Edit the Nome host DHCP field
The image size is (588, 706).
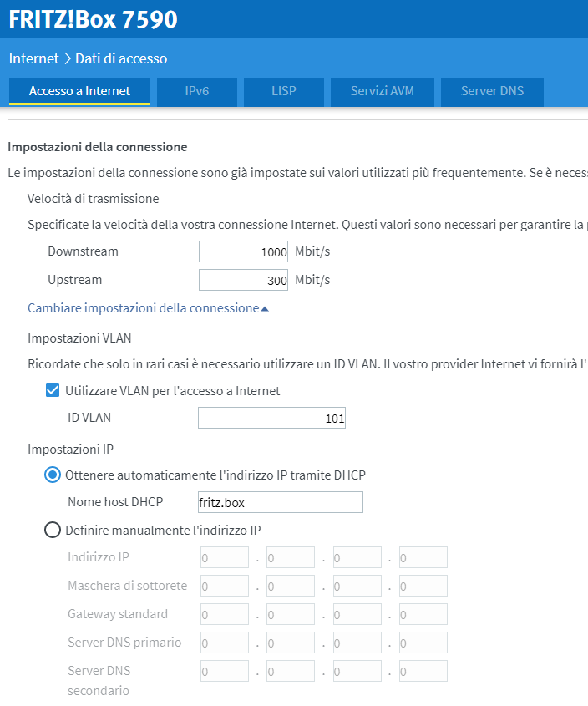(x=279, y=502)
